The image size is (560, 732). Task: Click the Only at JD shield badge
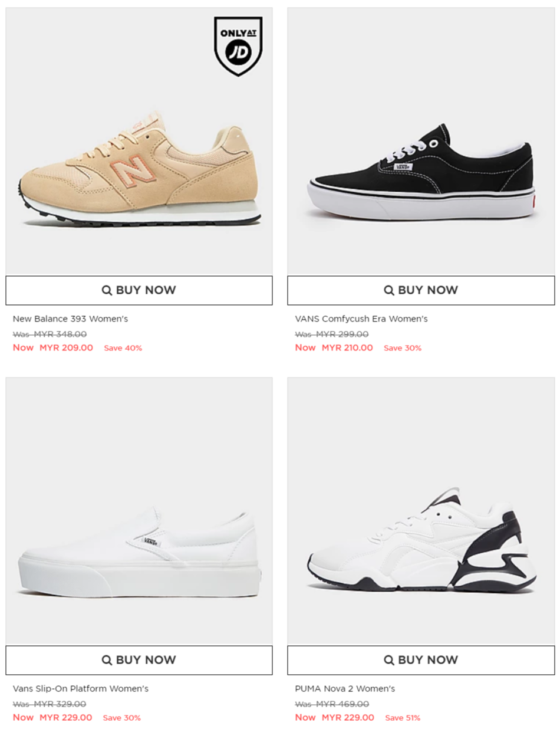(238, 46)
